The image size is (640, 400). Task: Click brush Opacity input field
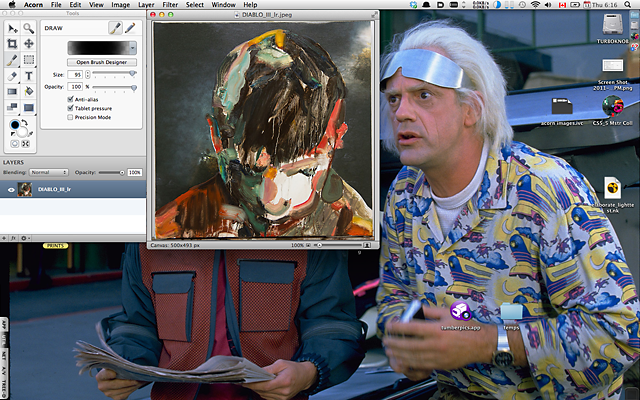75,87
